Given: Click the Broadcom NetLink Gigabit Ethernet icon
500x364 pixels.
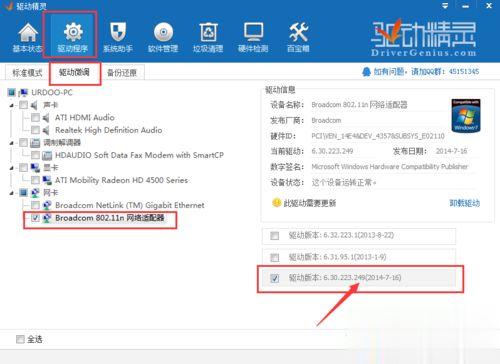Looking at the screenshot, I should tap(47, 205).
